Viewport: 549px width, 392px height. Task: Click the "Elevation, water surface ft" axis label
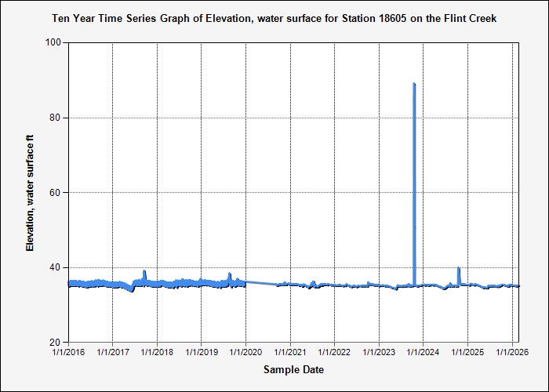coord(31,192)
